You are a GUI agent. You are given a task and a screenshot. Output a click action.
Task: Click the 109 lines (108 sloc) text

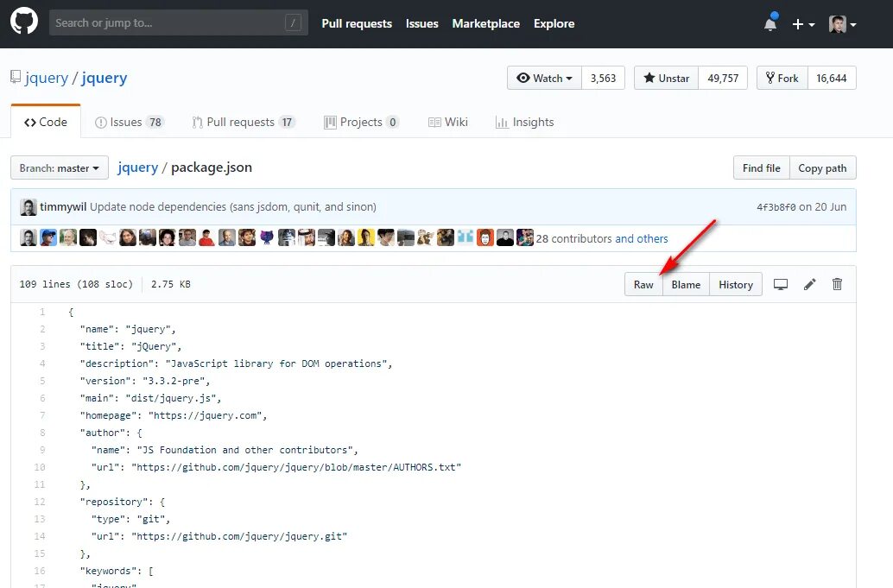coord(76,284)
